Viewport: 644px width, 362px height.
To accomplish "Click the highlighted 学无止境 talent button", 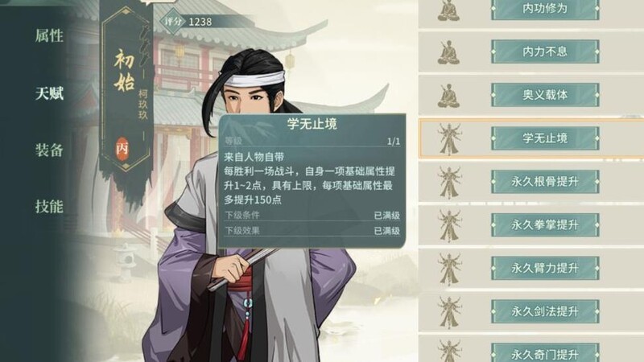I will [x=545, y=138].
